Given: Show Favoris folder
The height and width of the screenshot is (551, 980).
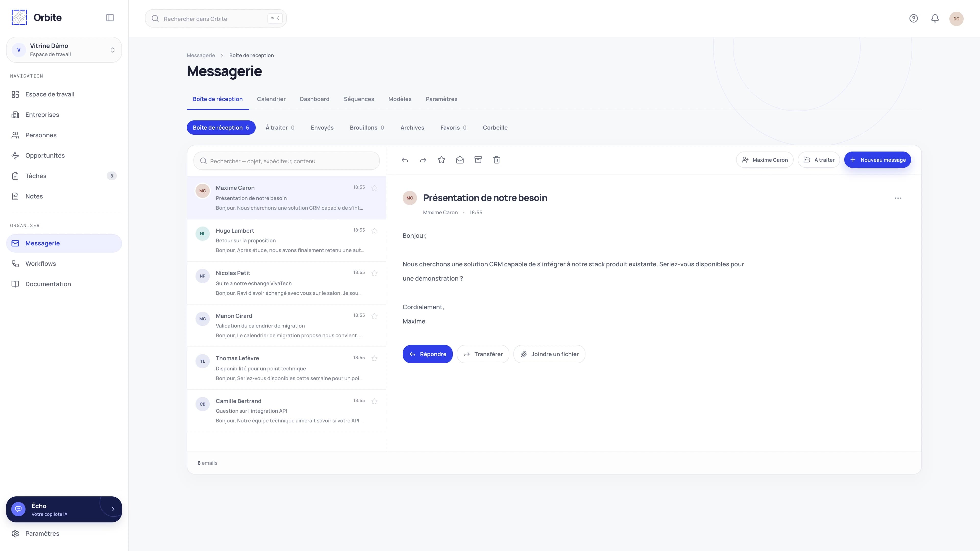Looking at the screenshot, I should pyautogui.click(x=453, y=127).
